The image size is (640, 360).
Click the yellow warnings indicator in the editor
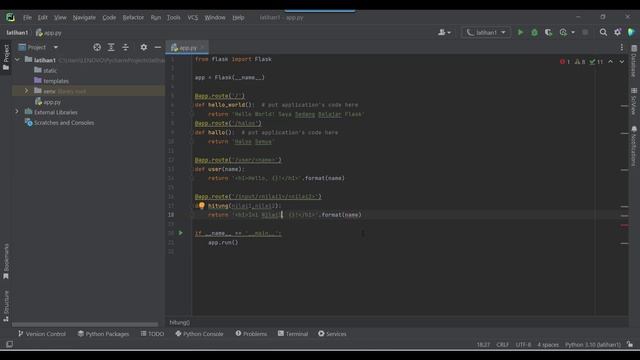pyautogui.click(x=580, y=62)
